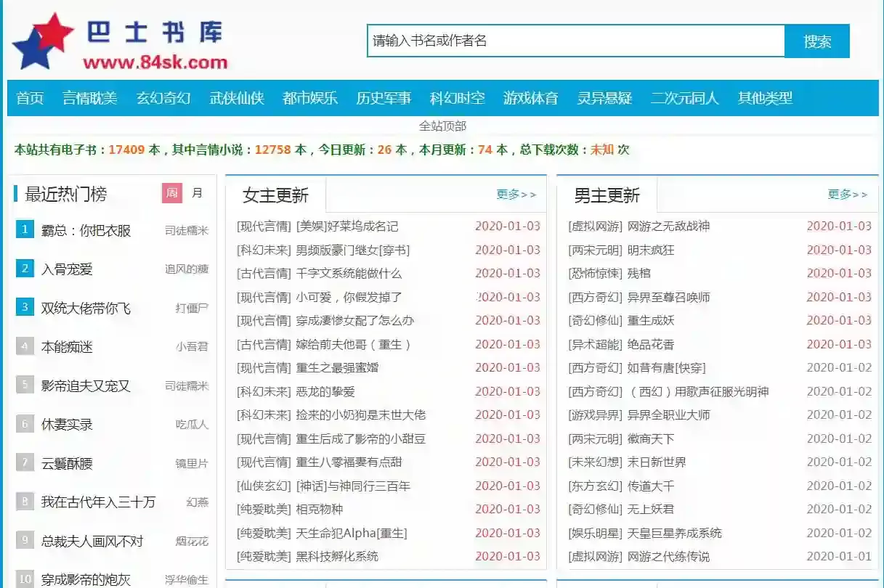Open ranked book 入骨宠爱
This screenshot has height=588, width=884.
click(67, 269)
